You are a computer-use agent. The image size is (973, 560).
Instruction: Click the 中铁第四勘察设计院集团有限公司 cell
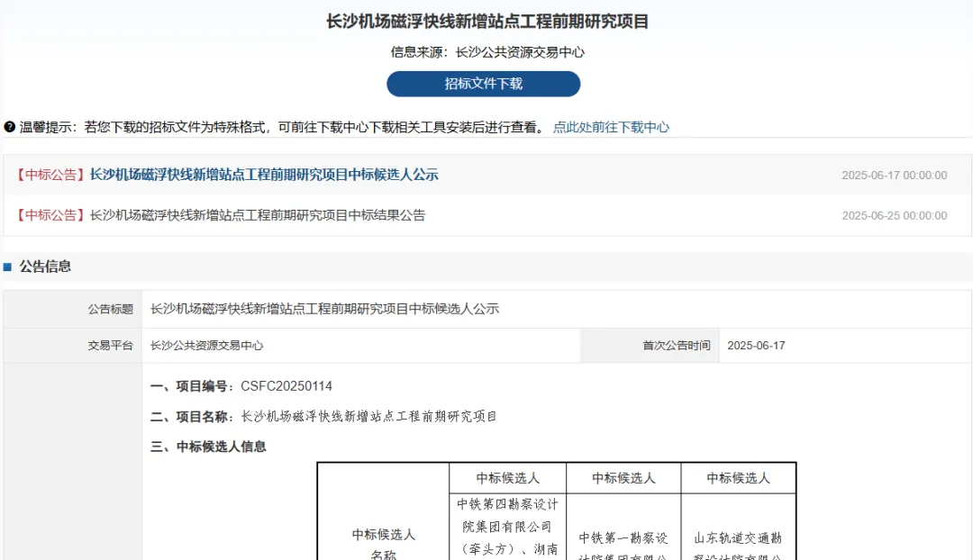(507, 527)
